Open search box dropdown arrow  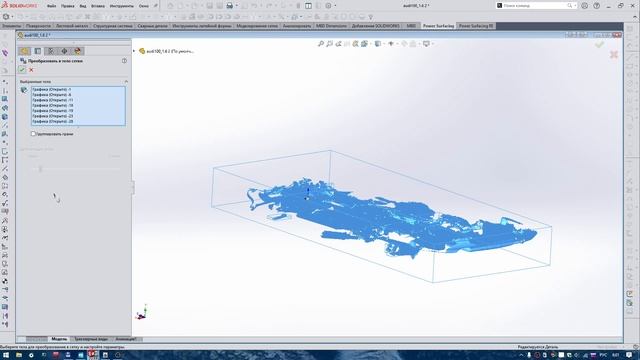575,6
